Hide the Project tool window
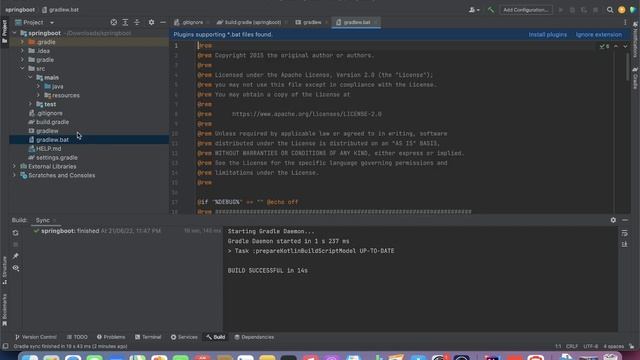640x360 pixels. (163, 22)
